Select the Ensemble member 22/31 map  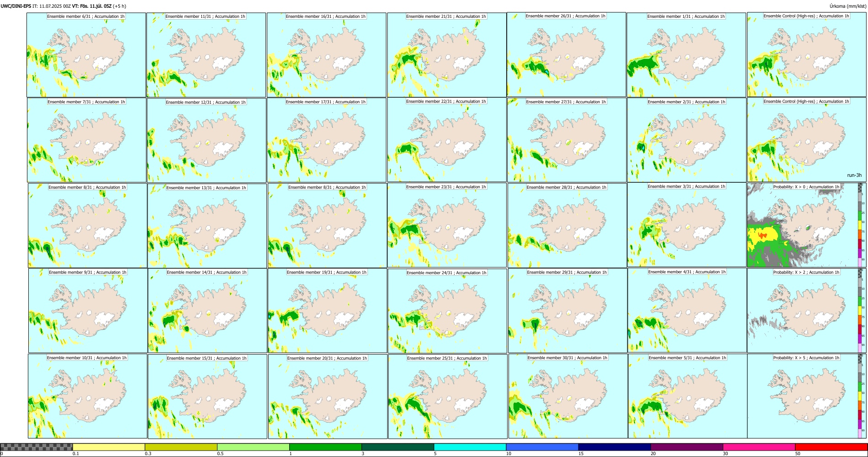tap(447, 140)
